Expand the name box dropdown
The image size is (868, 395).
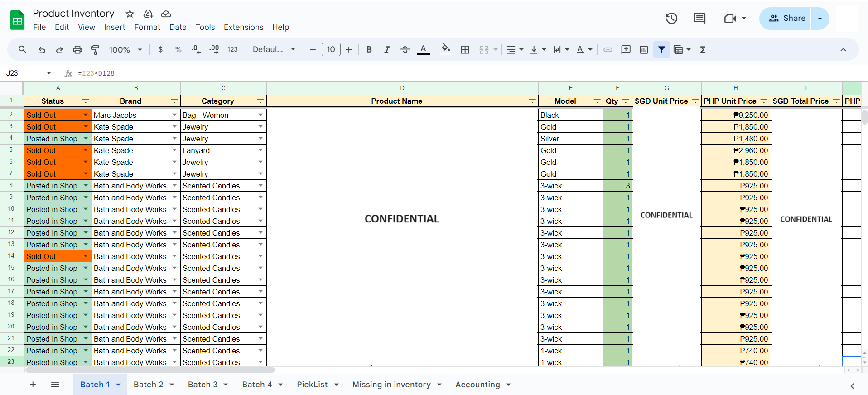(x=49, y=73)
